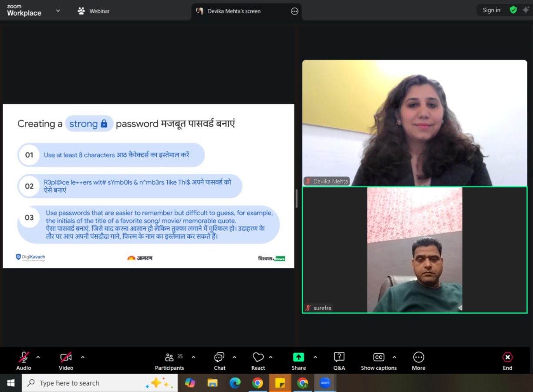Open the AI Companion sparkle icon
The image size is (533, 392).
[526, 10]
